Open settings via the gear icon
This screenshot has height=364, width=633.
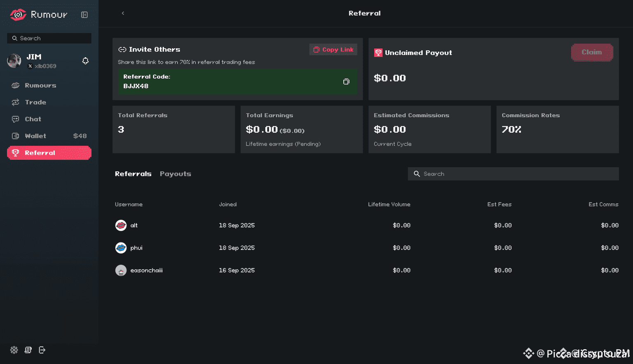pos(14,350)
